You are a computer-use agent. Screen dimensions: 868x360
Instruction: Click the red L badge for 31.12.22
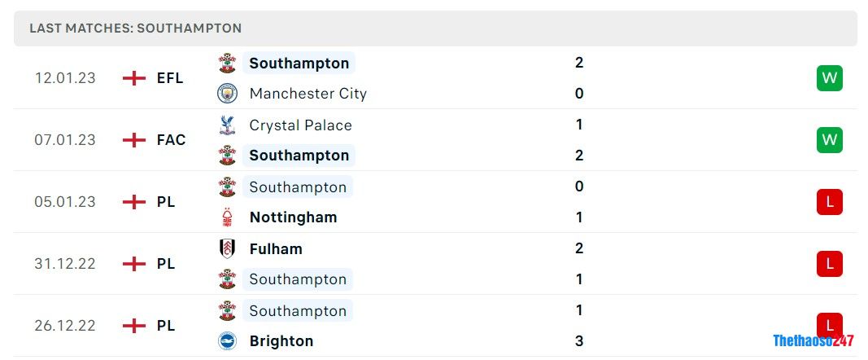click(x=829, y=264)
